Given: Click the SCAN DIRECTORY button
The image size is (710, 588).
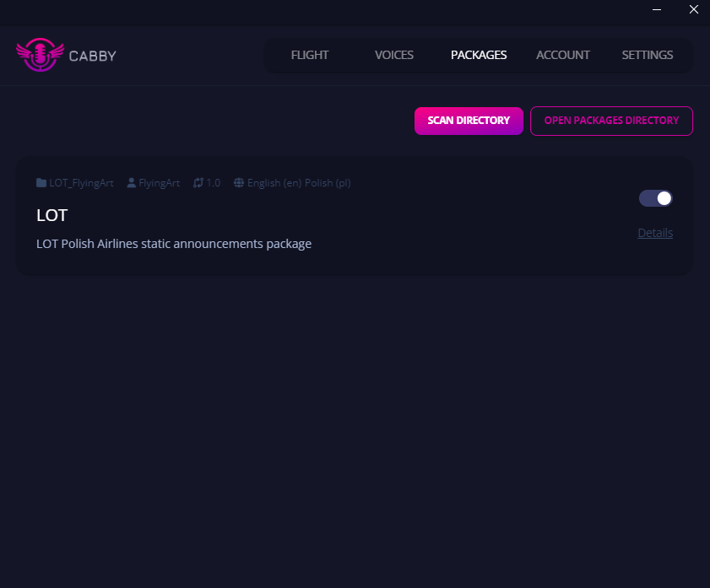Looking at the screenshot, I should pyautogui.click(x=469, y=121).
